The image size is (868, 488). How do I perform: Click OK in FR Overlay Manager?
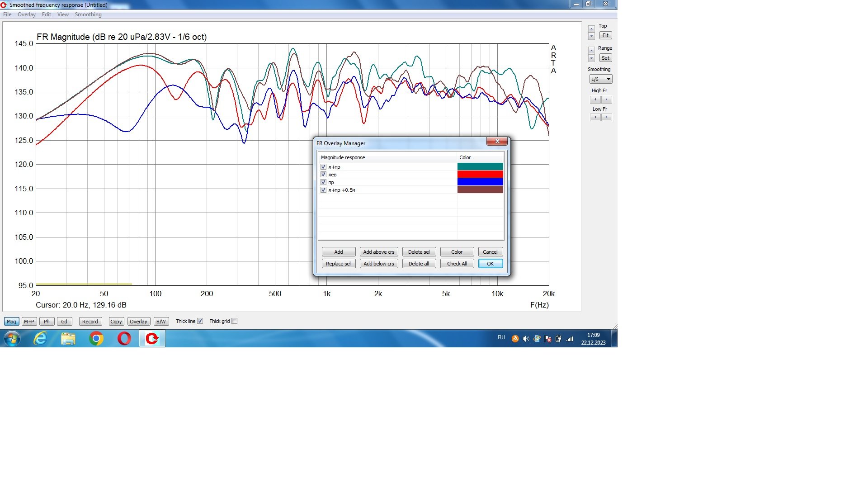[x=490, y=264]
